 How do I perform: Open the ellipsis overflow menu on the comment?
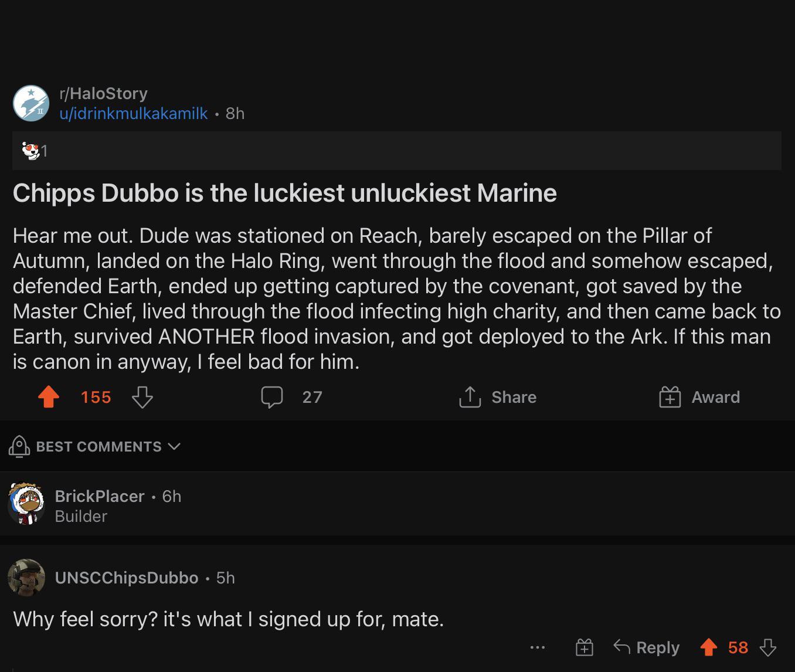tap(537, 647)
